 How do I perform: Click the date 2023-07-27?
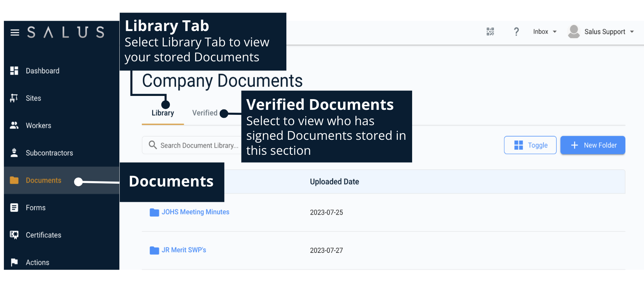coord(326,250)
